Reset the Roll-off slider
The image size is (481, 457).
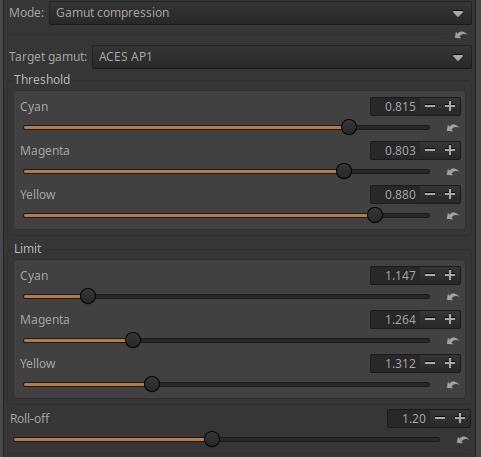point(462,440)
